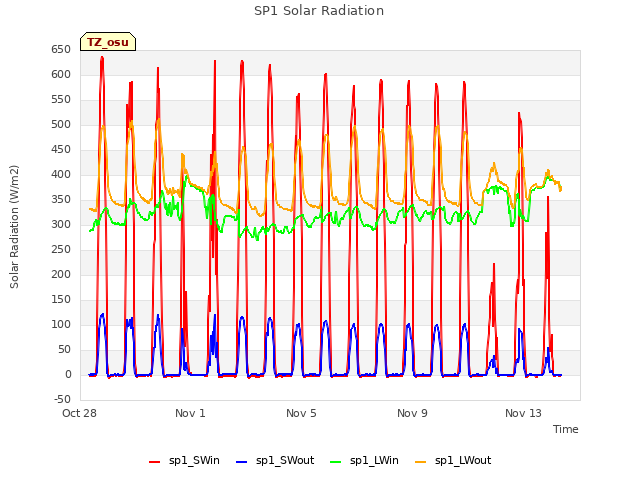Toggle the sp1_SWout legend label

(x=285, y=460)
